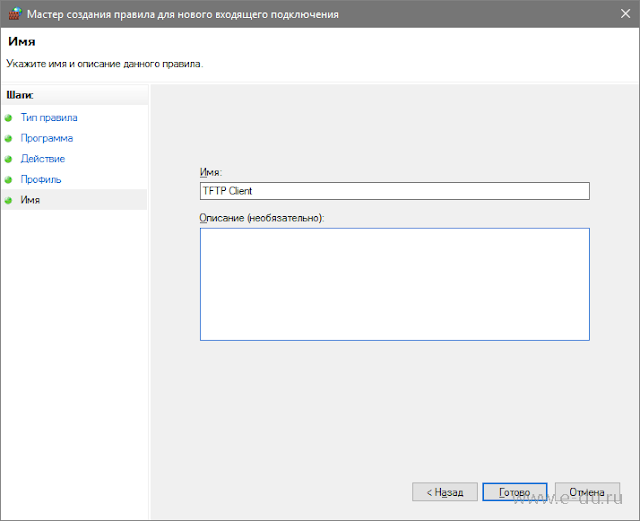Click inside the Описание text area

[394, 284]
